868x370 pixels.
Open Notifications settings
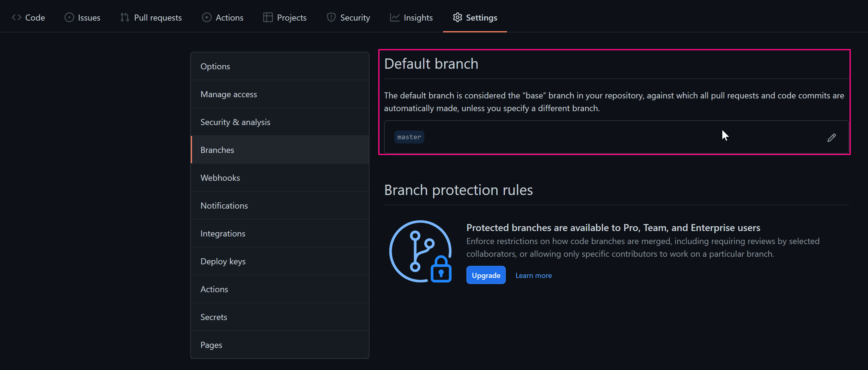280,206
